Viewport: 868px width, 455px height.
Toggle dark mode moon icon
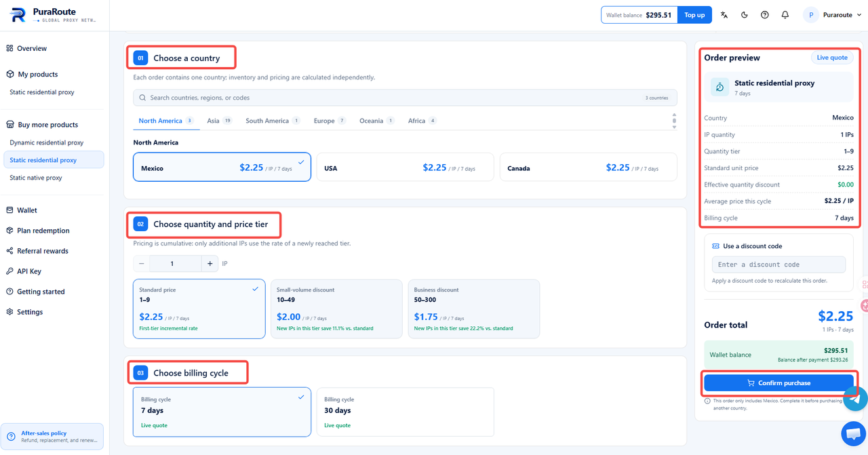point(745,15)
